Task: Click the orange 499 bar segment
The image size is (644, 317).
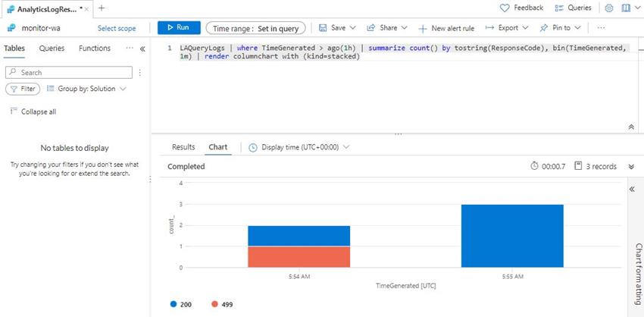Action: (299, 257)
